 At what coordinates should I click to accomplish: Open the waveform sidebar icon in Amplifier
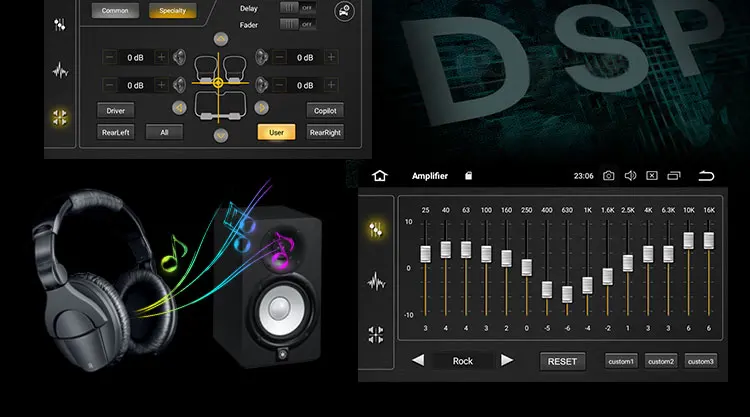point(376,282)
